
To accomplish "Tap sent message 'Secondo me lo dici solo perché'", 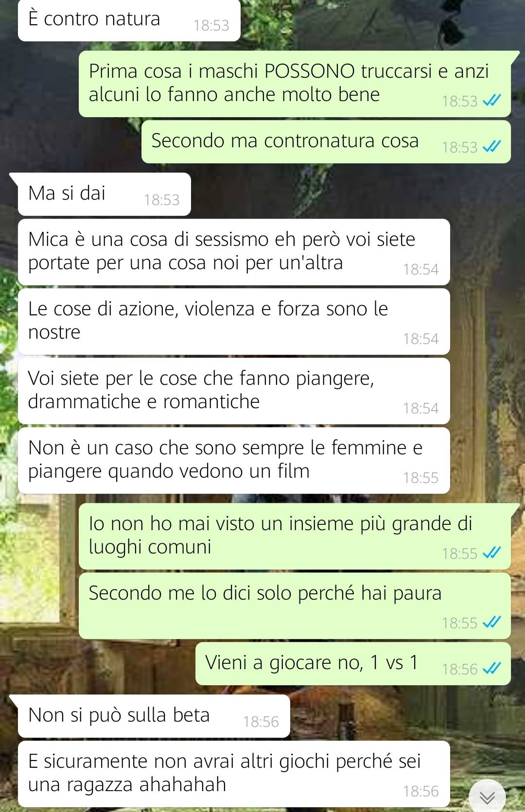I will 295,605.
